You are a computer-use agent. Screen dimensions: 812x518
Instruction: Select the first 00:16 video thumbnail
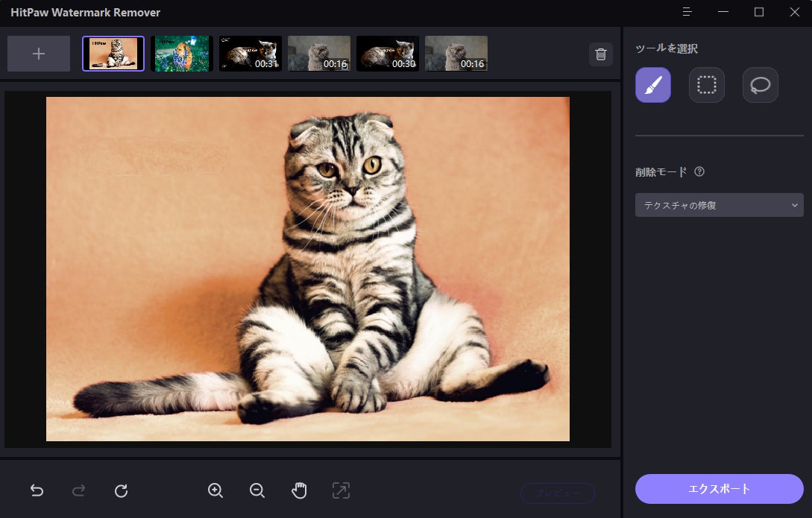pyautogui.click(x=319, y=54)
